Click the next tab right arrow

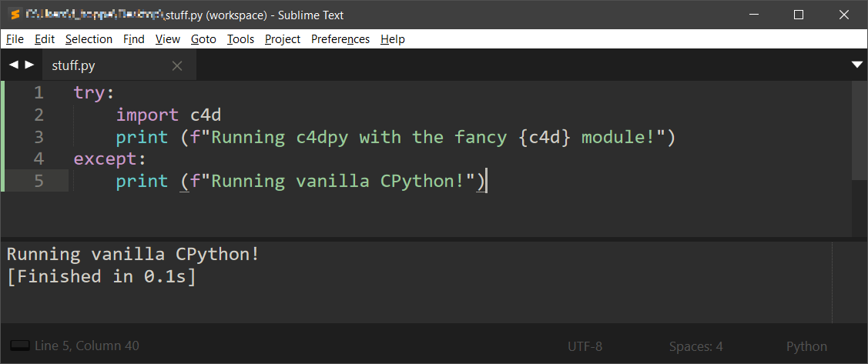pyautogui.click(x=29, y=65)
